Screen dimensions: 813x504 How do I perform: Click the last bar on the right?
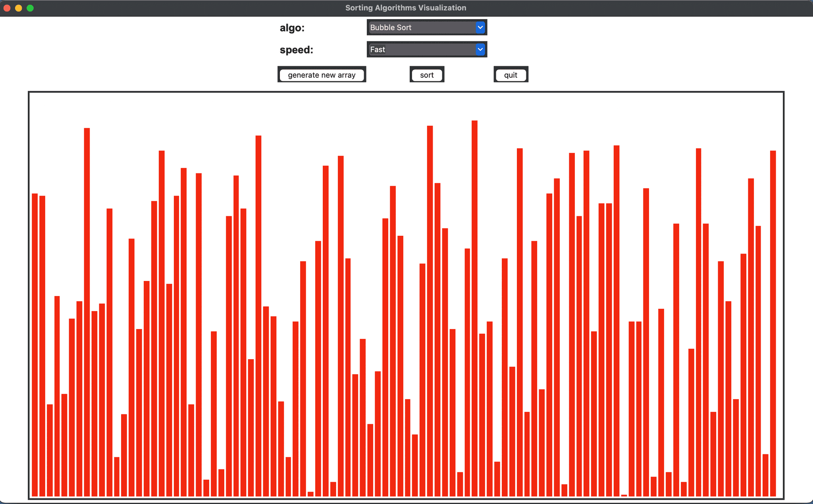pos(773,323)
